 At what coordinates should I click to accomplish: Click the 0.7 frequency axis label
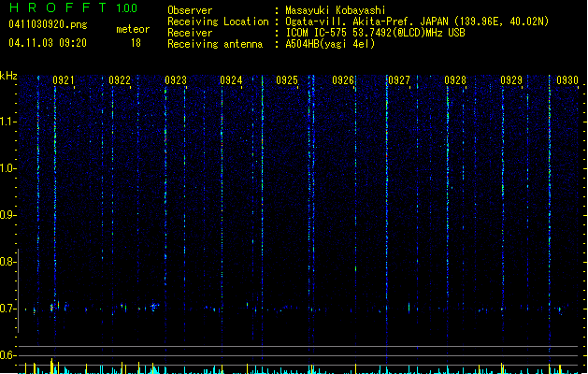coord(7,309)
